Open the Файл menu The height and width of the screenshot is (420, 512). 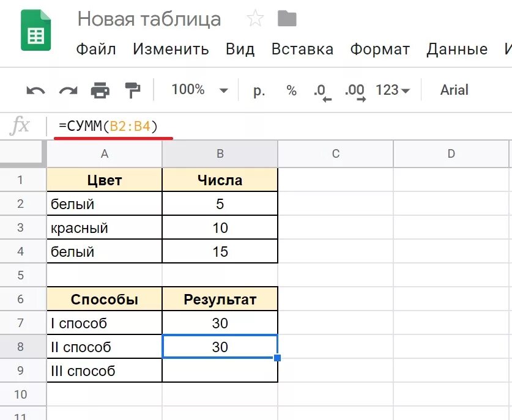96,50
